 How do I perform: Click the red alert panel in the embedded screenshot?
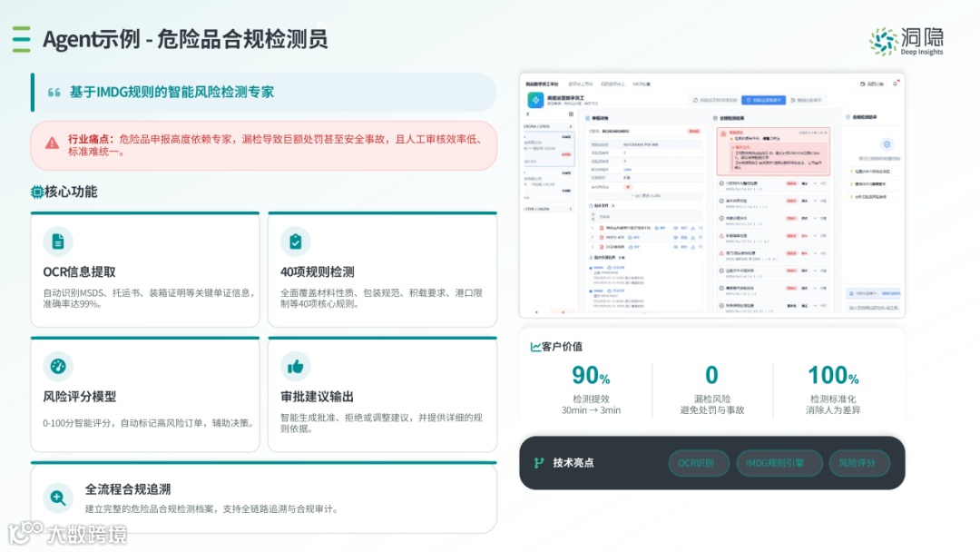[774, 151]
